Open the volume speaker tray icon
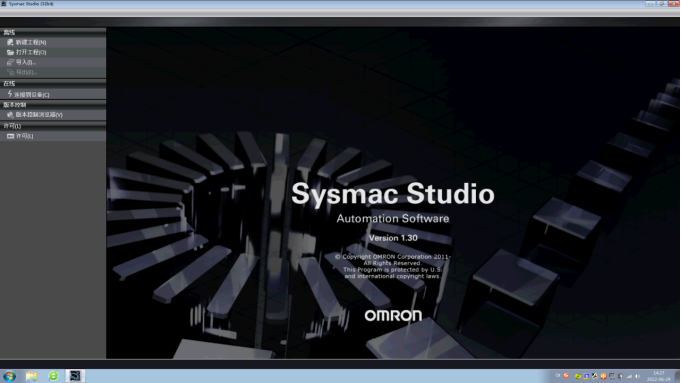 [x=637, y=376]
